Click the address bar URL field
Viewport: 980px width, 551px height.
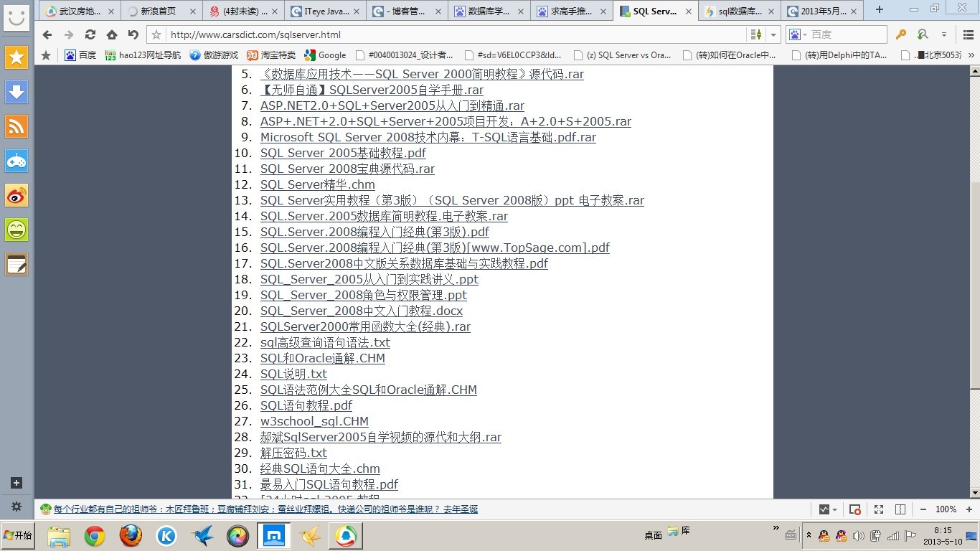(x=456, y=34)
